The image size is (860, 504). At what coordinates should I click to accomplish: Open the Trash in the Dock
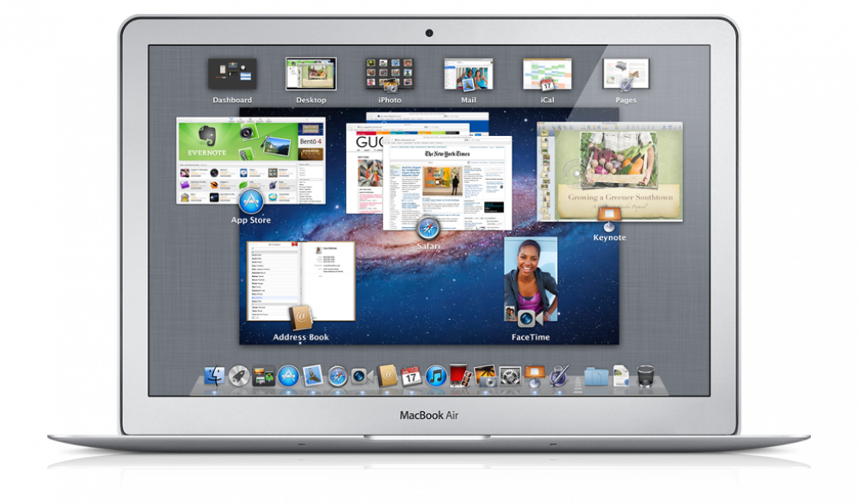click(x=646, y=376)
